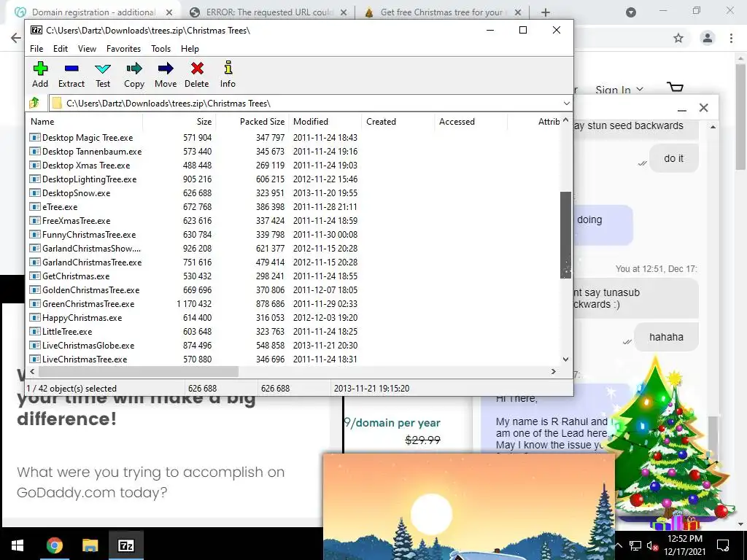Click the vertical scrollbar thumb in file list
The width and height of the screenshot is (747, 560).
[565, 235]
